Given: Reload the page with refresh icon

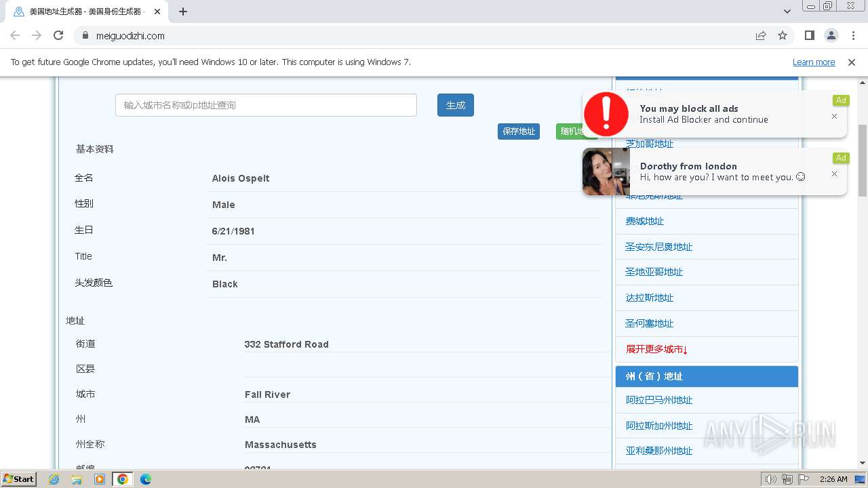Looking at the screenshot, I should 58,36.
